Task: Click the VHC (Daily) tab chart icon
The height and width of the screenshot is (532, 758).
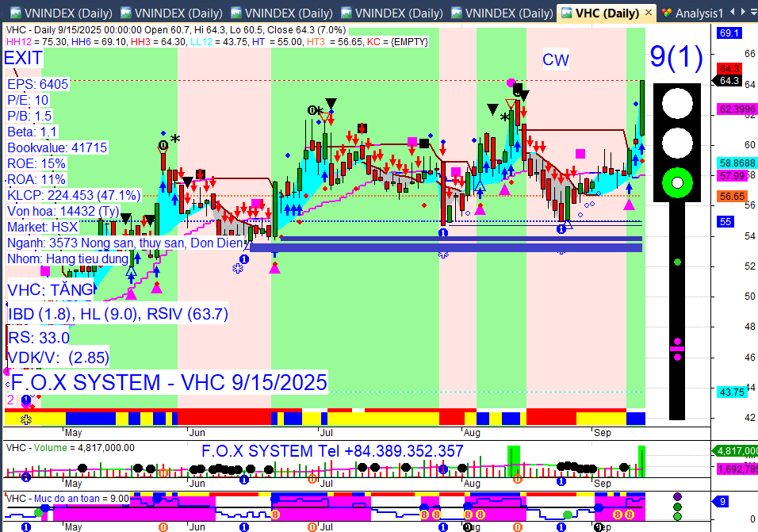Action: point(567,13)
